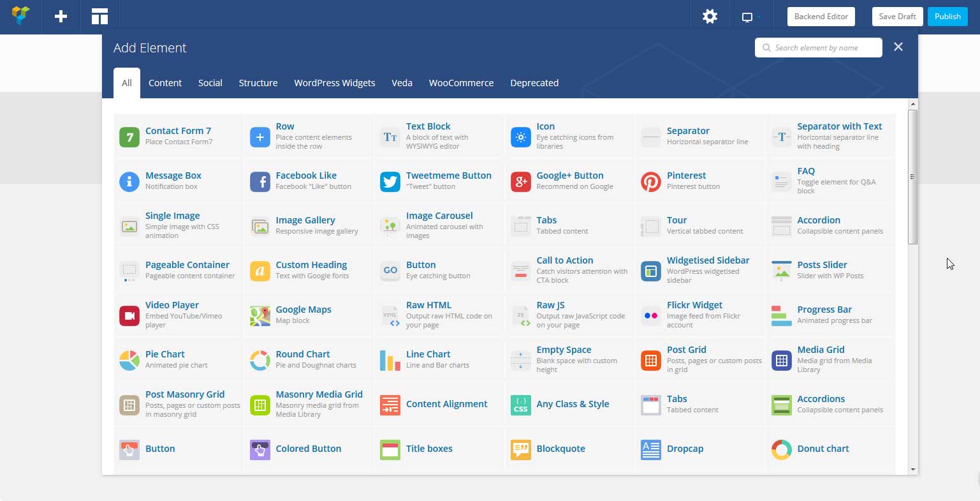Select the Line Chart icon
Screen dimensions: 980x501
(390, 360)
